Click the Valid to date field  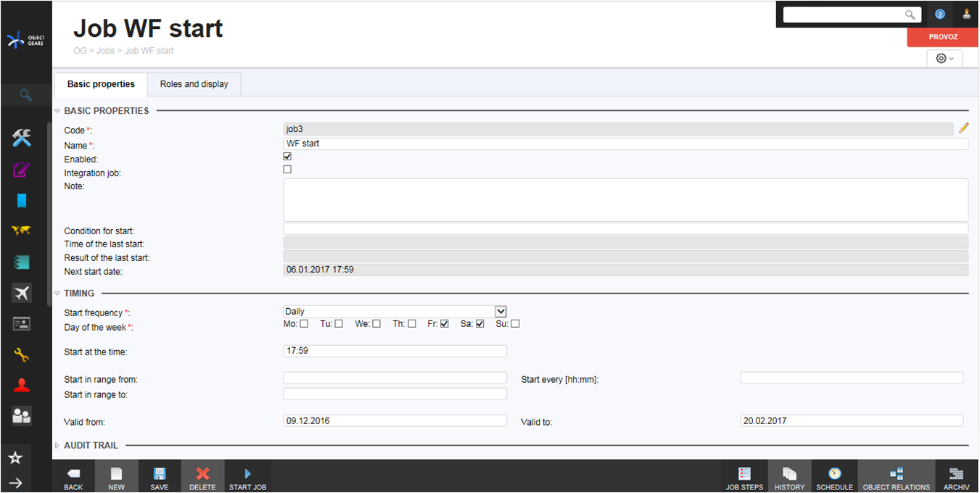[852, 420]
